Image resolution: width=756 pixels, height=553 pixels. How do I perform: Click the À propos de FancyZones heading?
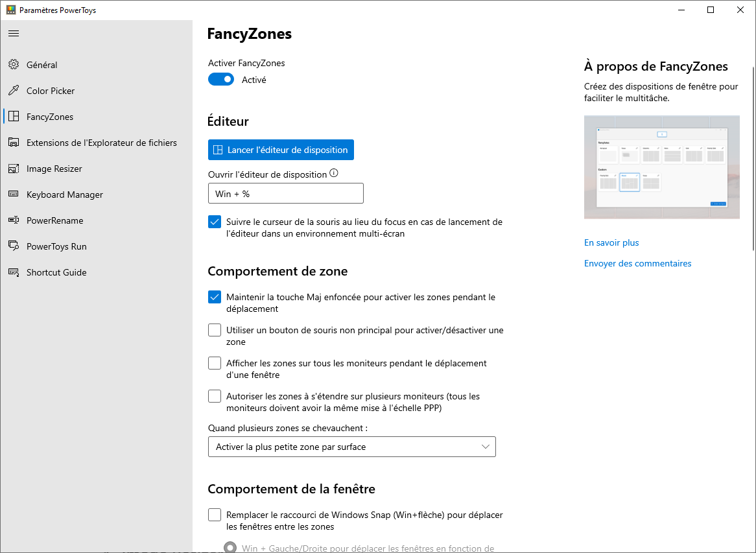coord(656,67)
